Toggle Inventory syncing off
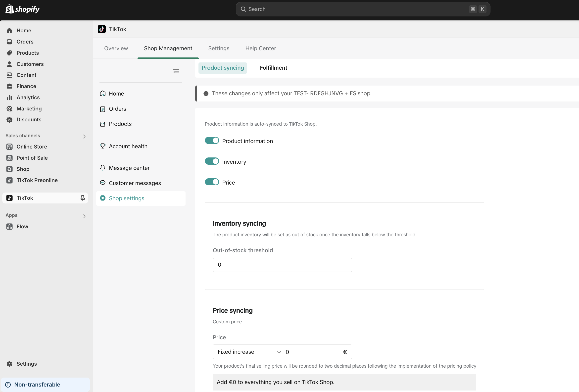 click(212, 161)
